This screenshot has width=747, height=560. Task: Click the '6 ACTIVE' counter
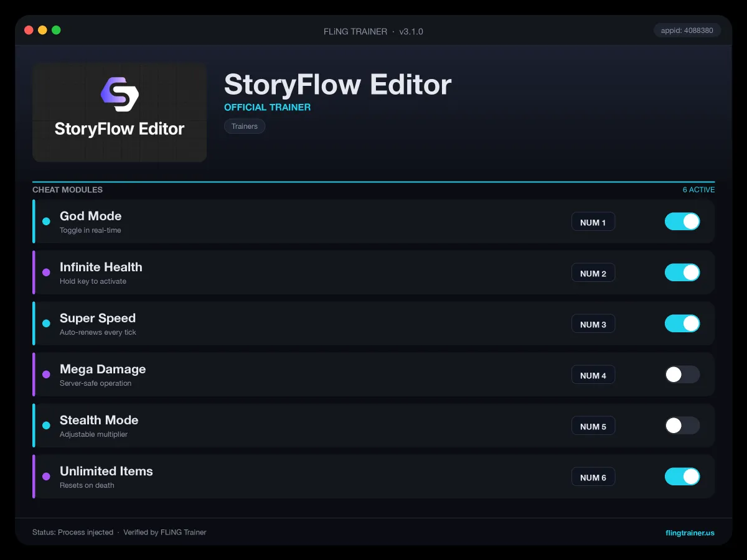698,190
